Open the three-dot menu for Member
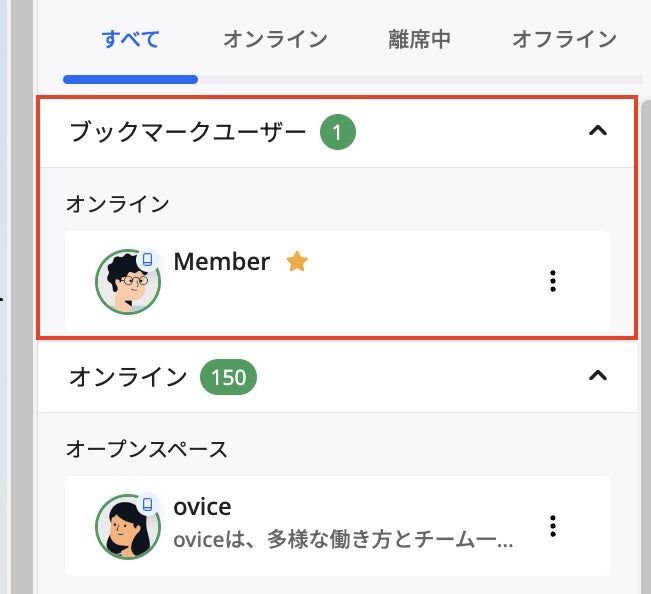This screenshot has width=651, height=594. 552,282
